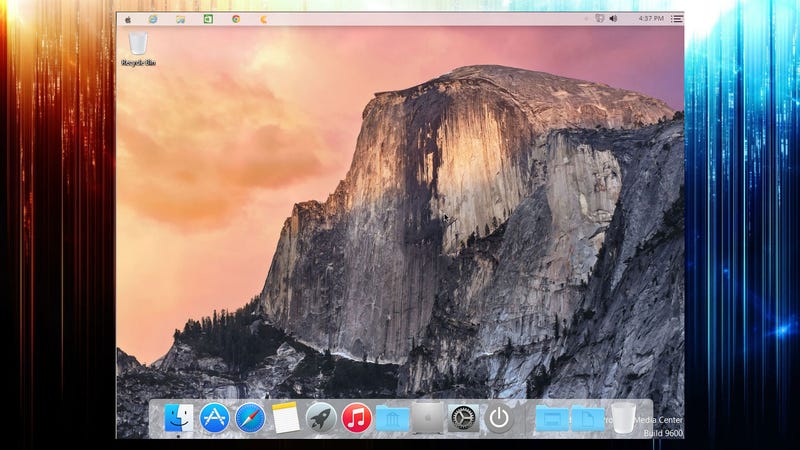Image resolution: width=800 pixels, height=450 pixels.
Task: Open the Library folder in dock
Action: click(392, 418)
